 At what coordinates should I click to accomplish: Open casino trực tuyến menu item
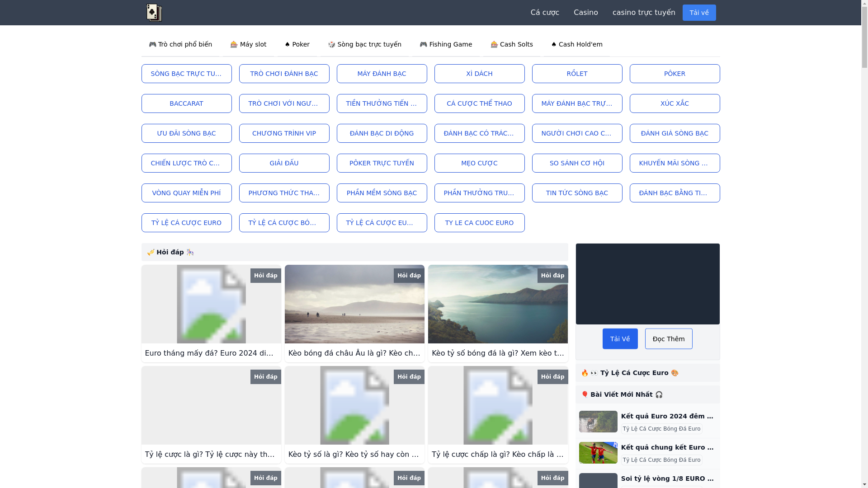point(644,13)
